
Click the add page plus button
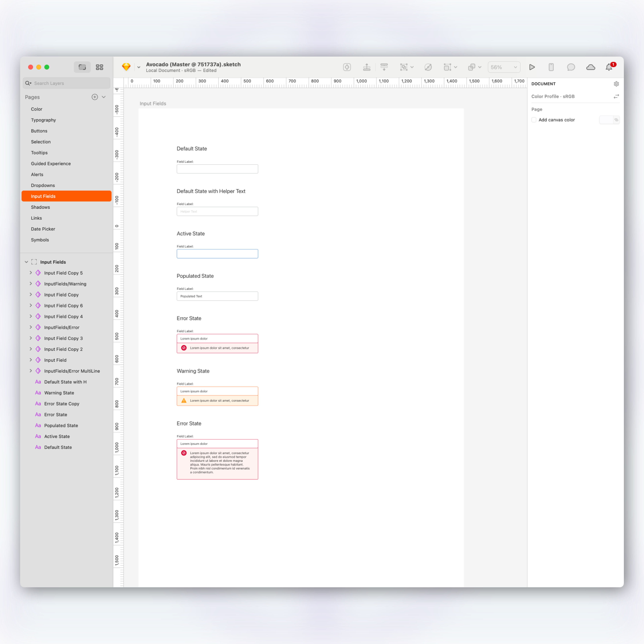(x=95, y=97)
